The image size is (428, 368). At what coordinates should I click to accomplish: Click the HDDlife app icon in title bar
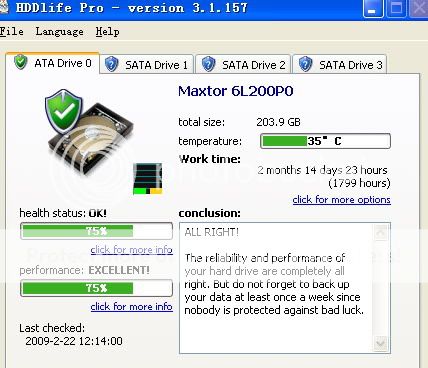3,7
